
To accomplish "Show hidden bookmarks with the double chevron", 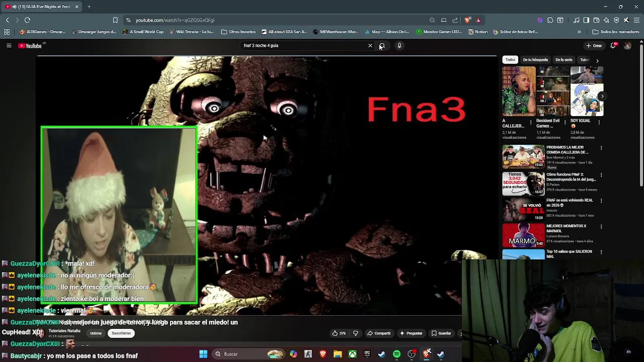I will (x=579, y=32).
